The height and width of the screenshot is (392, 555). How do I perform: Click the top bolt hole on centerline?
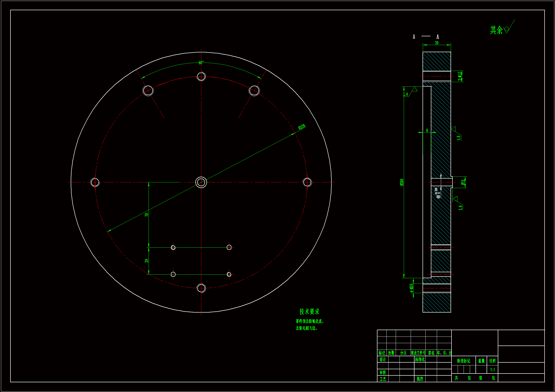pyautogui.click(x=201, y=77)
